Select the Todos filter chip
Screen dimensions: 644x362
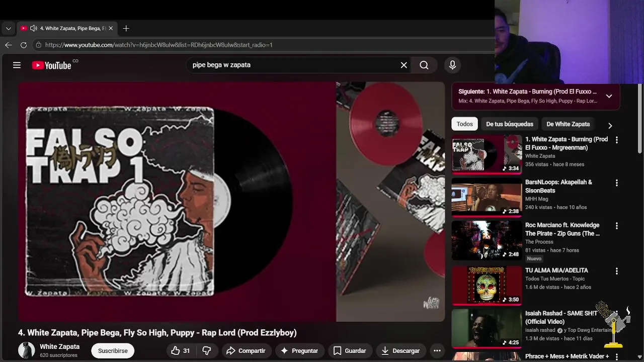465,124
